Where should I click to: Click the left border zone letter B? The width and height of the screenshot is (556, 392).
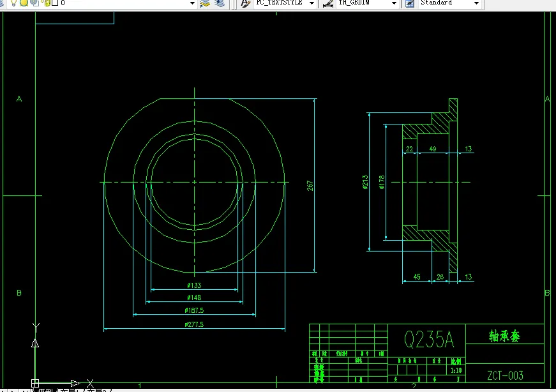pyautogui.click(x=19, y=292)
